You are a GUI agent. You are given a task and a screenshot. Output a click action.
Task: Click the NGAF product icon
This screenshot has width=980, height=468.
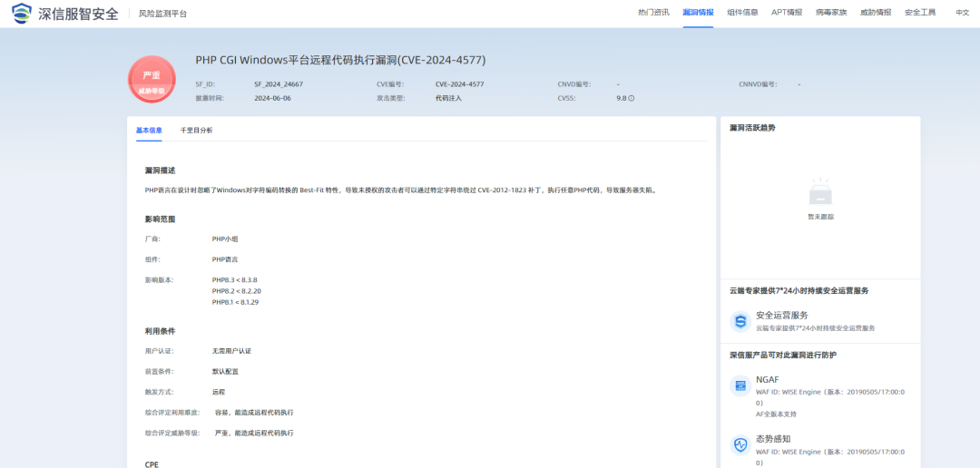740,386
